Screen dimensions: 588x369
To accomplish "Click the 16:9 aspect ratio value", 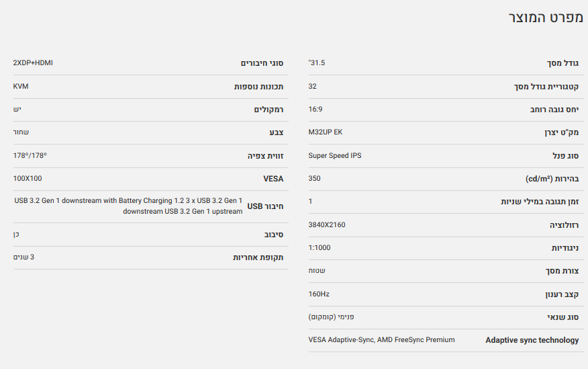I will (x=315, y=109).
